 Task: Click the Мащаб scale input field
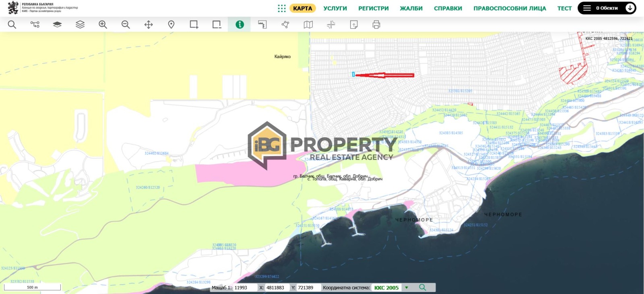point(245,288)
